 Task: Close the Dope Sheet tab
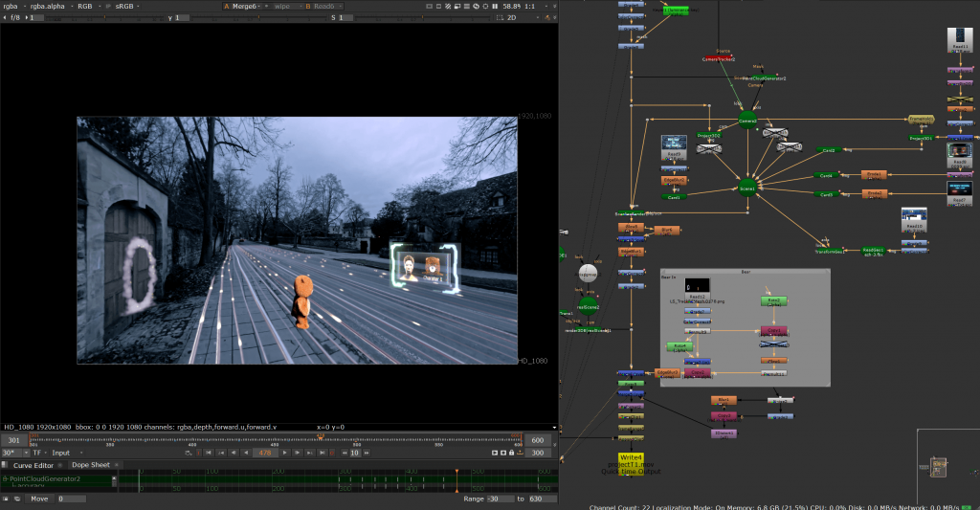tap(117, 465)
